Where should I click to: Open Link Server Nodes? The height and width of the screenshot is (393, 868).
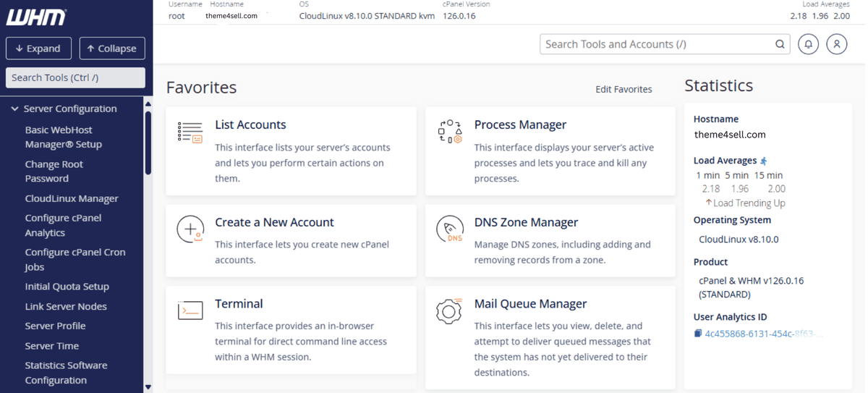(66, 306)
